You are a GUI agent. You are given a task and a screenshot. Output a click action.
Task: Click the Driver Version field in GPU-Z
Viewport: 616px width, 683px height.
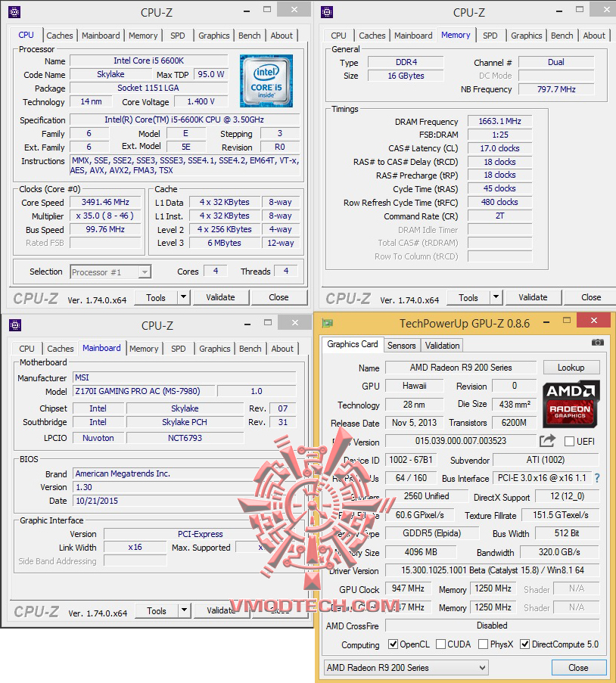click(492, 570)
